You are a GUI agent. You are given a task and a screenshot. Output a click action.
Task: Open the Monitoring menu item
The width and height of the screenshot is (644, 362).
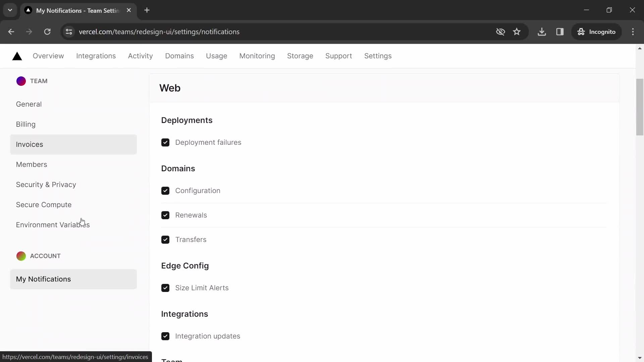point(257,56)
